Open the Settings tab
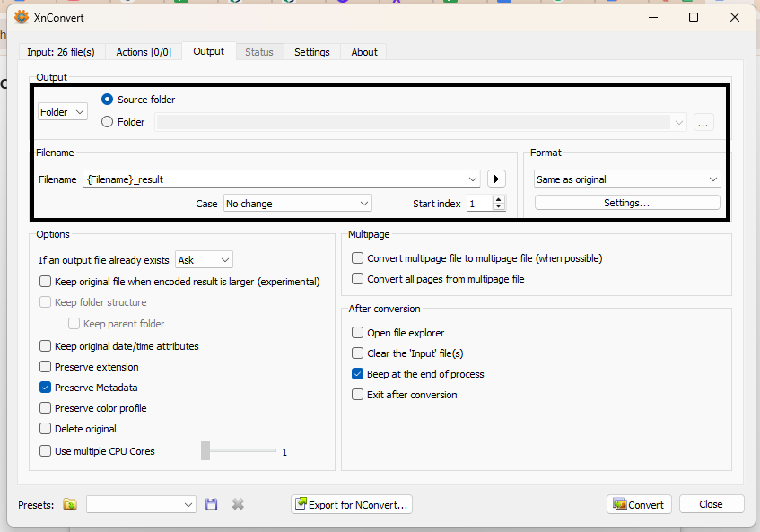This screenshot has width=760, height=532. pos(311,52)
